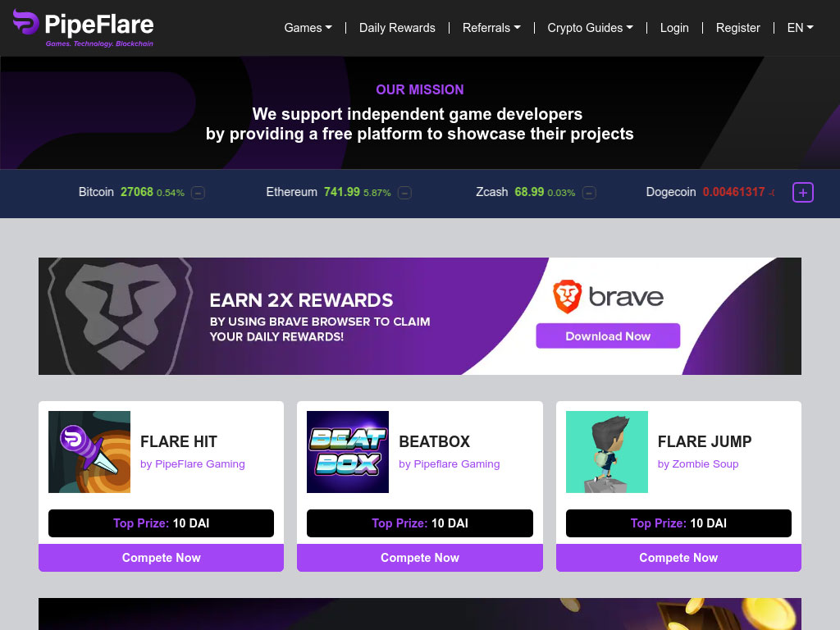The image size is (840, 630).
Task: Open the Earn 2X Rewards banner
Action: point(419,316)
